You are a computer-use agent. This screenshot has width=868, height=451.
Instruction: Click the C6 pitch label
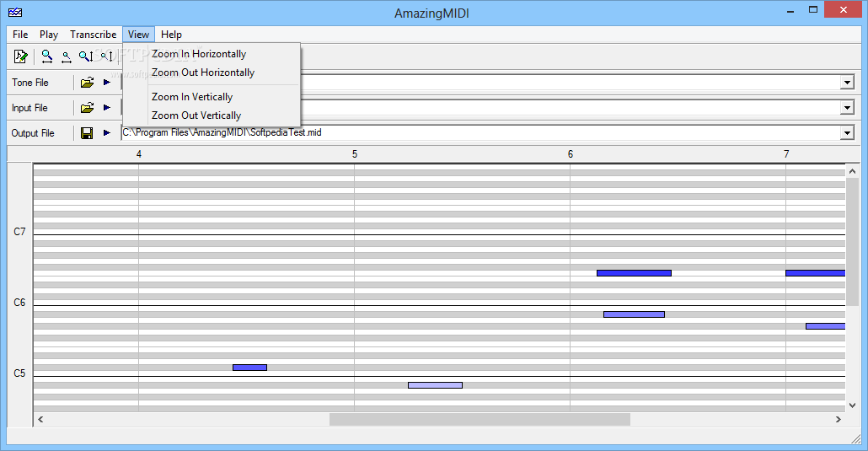pos(19,303)
